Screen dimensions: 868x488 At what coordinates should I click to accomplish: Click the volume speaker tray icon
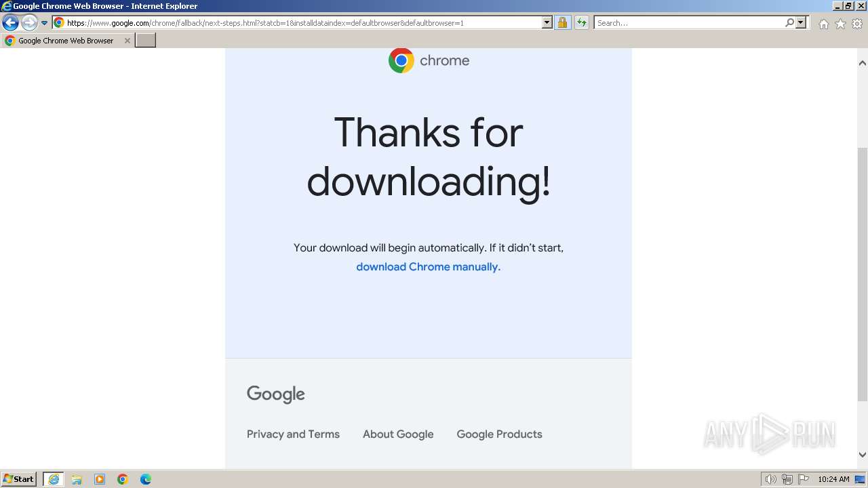[x=770, y=479]
